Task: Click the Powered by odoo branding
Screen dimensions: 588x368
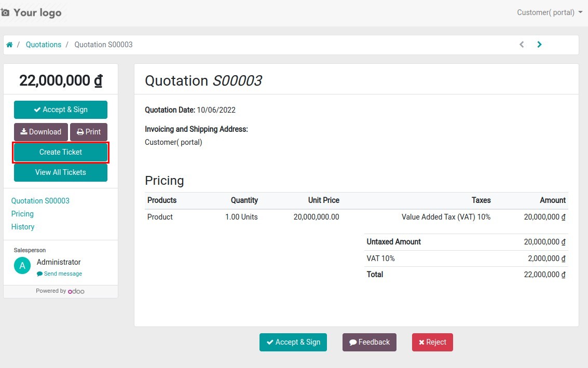Action: click(x=60, y=291)
